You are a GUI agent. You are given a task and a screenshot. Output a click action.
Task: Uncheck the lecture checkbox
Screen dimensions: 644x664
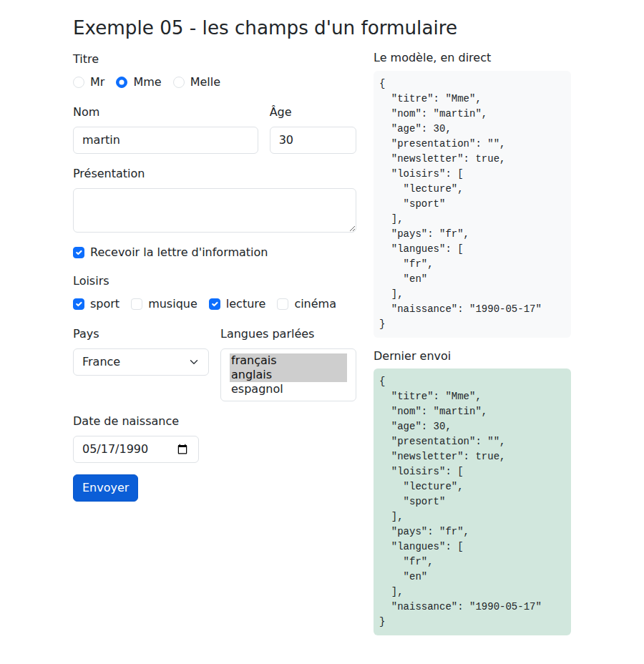click(215, 304)
